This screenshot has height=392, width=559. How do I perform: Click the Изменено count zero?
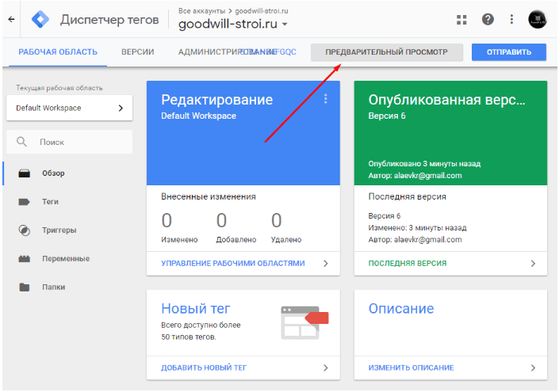(x=167, y=220)
